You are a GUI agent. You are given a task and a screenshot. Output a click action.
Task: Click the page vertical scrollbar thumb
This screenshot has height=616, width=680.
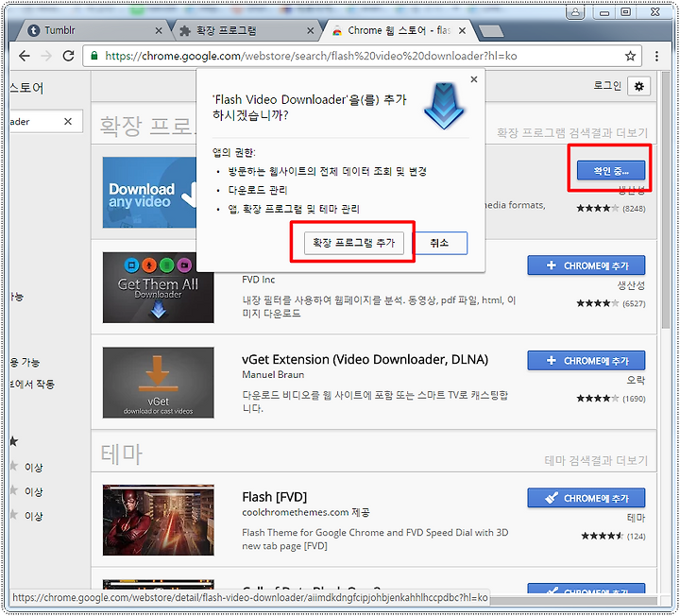pyautogui.click(x=666, y=200)
